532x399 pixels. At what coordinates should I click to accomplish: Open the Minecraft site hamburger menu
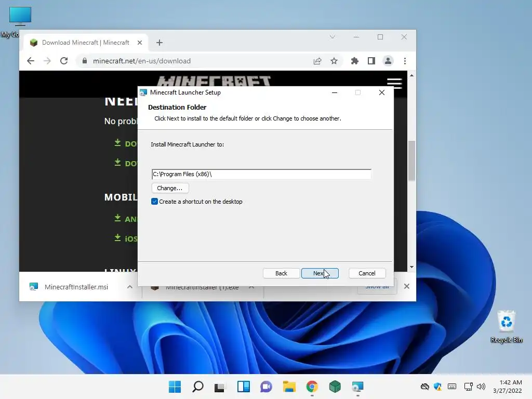pos(394,83)
